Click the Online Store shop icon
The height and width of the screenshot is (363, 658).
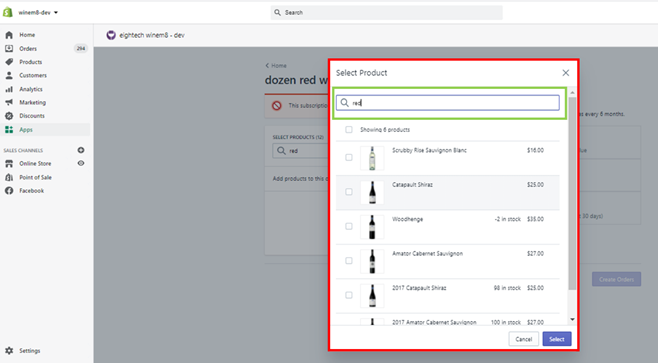tap(9, 164)
